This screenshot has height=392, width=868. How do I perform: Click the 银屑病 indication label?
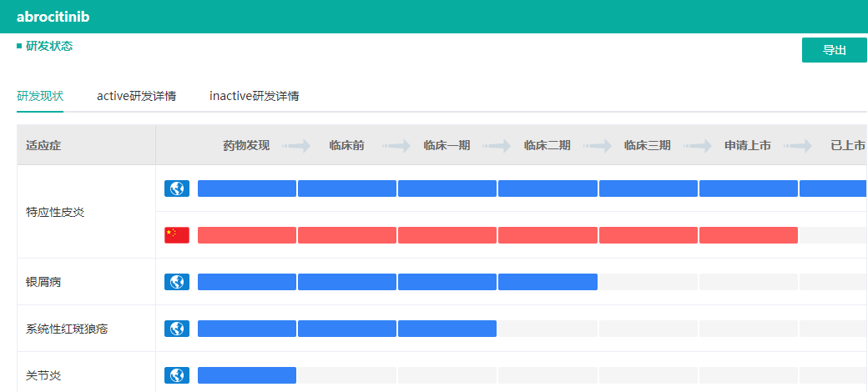tap(43, 282)
